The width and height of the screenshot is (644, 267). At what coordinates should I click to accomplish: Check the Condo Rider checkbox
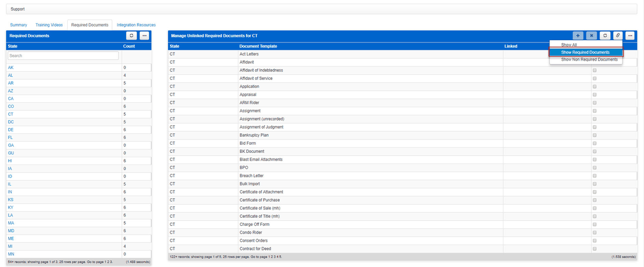(594, 232)
